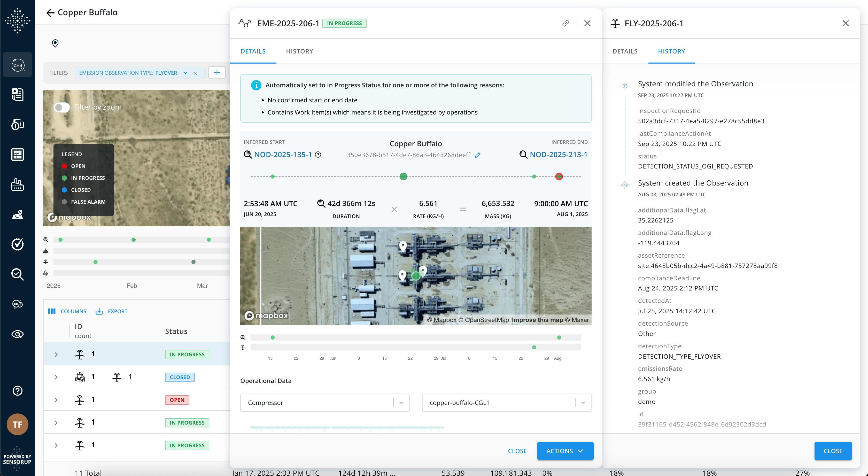Close the FLY-2025-206-1 panel with X
Image resolution: width=868 pixels, height=476 pixels.
(846, 23)
